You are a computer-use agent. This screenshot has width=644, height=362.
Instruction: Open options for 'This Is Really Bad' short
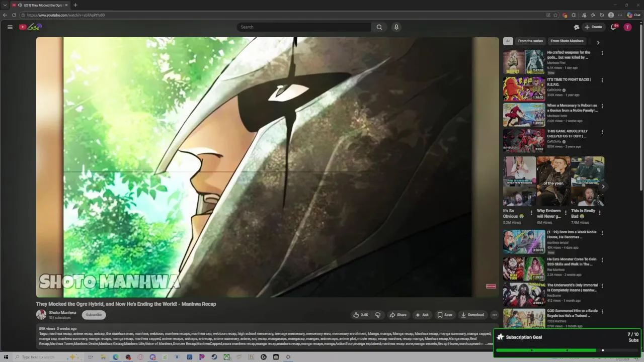point(599,213)
